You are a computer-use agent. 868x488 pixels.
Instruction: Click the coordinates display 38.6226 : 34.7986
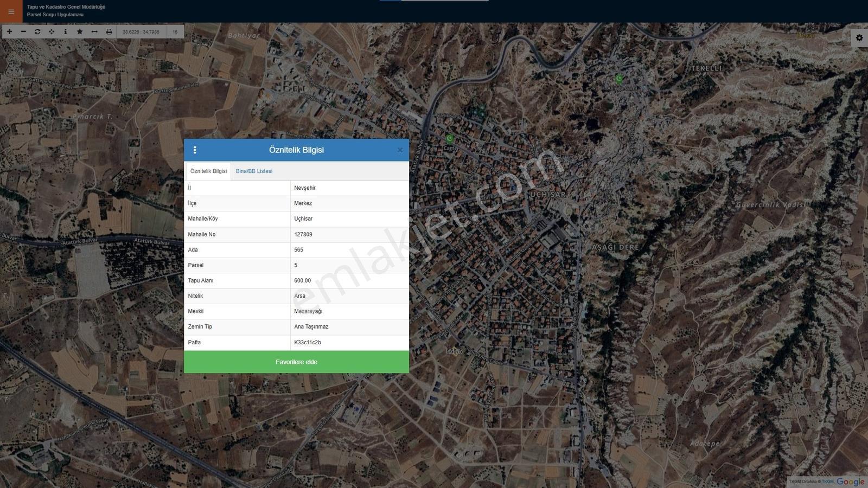coord(141,32)
